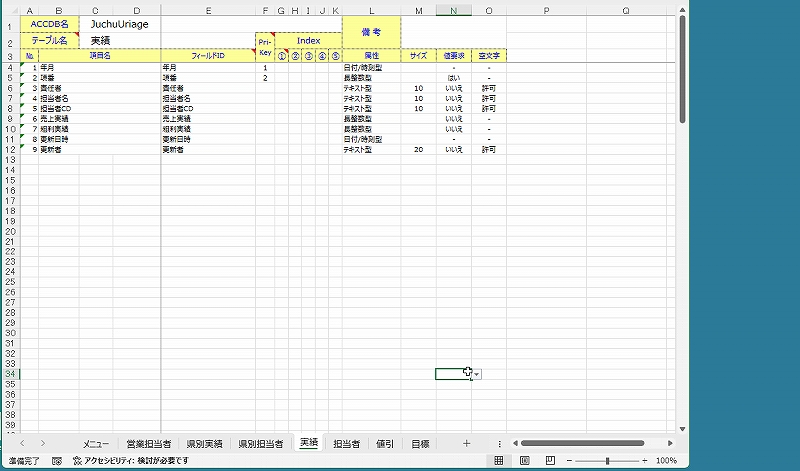Click the horizontal scrollbar at the bottom
The height and width of the screenshot is (471, 800).
pyautogui.click(x=580, y=443)
